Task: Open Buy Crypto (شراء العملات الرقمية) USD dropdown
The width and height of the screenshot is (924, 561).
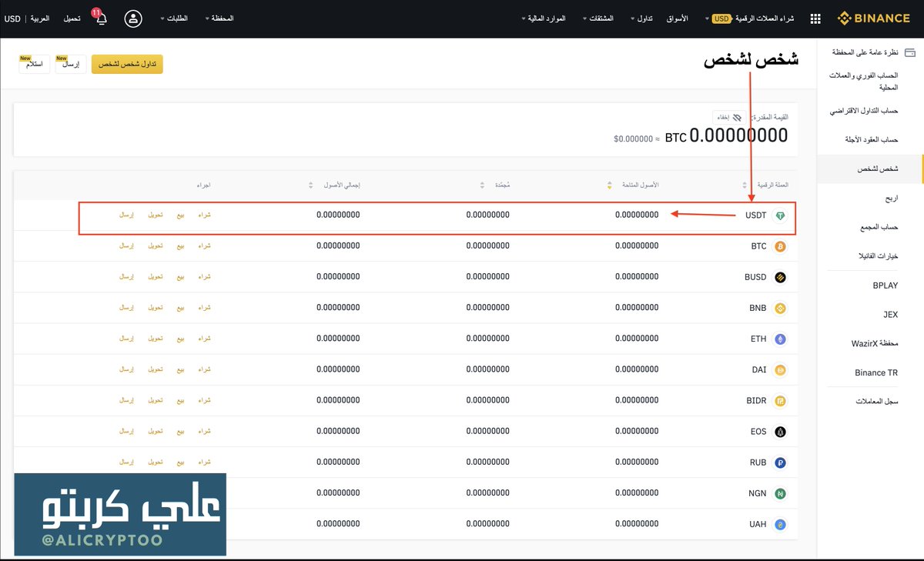Action: tap(749, 18)
